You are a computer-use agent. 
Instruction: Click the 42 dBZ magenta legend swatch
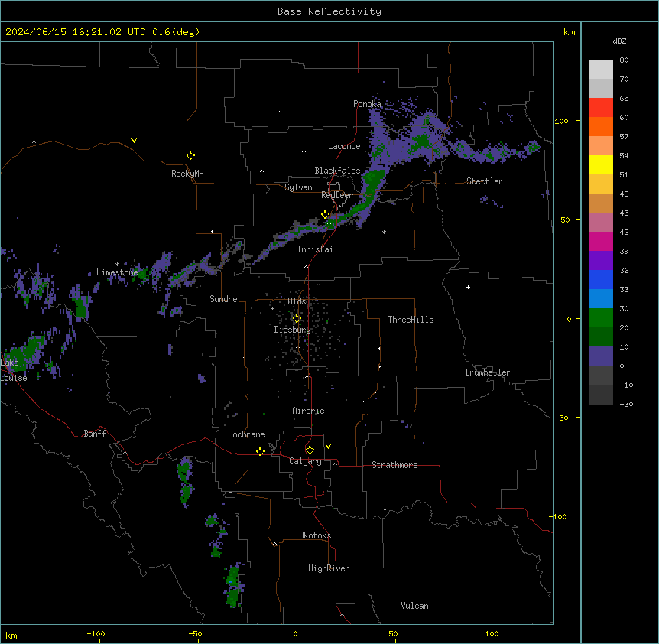[601, 241]
